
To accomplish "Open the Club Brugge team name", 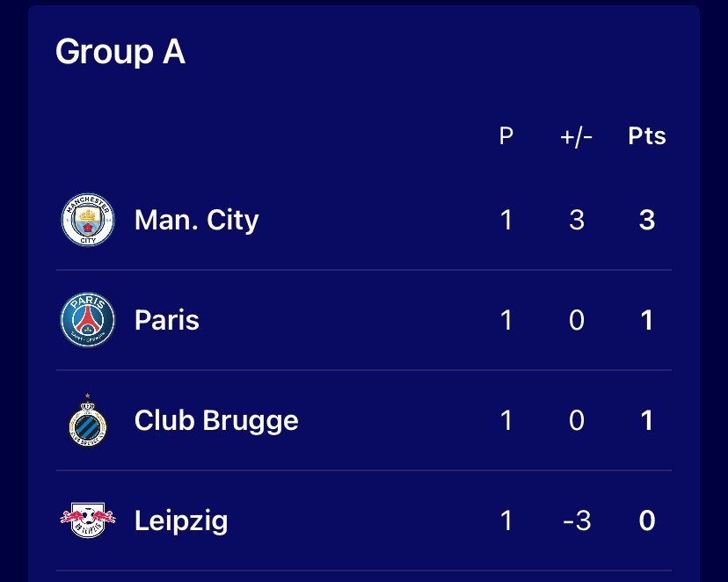I will coord(216,420).
